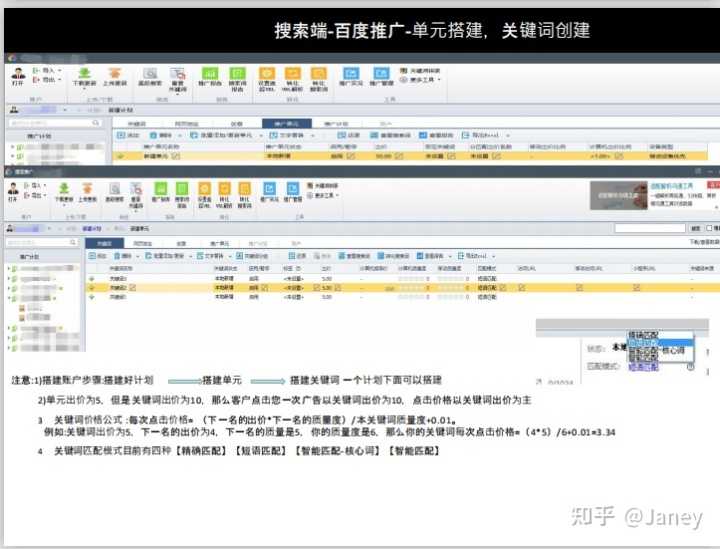Click 打开 account icon in lower window ribbon
The image size is (720, 549).
click(x=13, y=191)
